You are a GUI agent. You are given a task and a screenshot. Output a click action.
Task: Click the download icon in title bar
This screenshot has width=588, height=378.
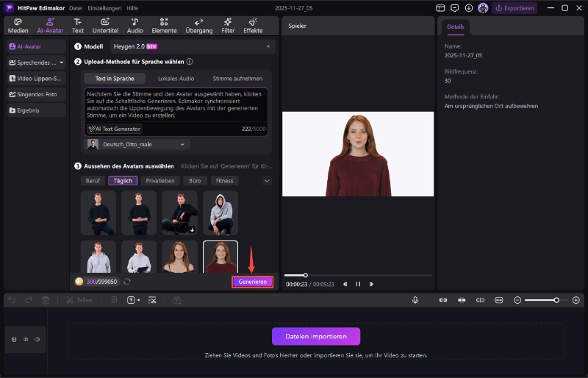point(469,8)
